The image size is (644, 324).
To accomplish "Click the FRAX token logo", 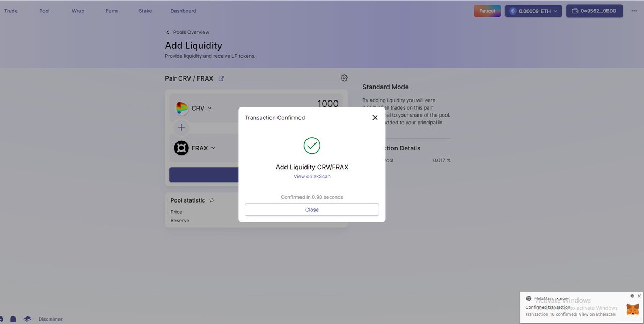I will pos(181,148).
